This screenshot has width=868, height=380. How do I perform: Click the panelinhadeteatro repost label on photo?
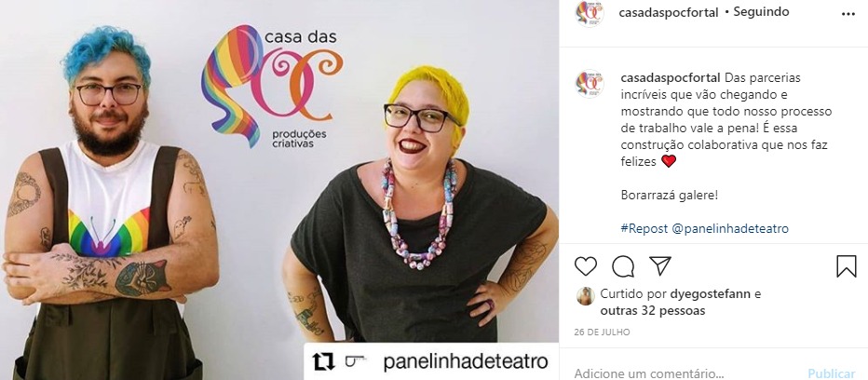point(466,361)
